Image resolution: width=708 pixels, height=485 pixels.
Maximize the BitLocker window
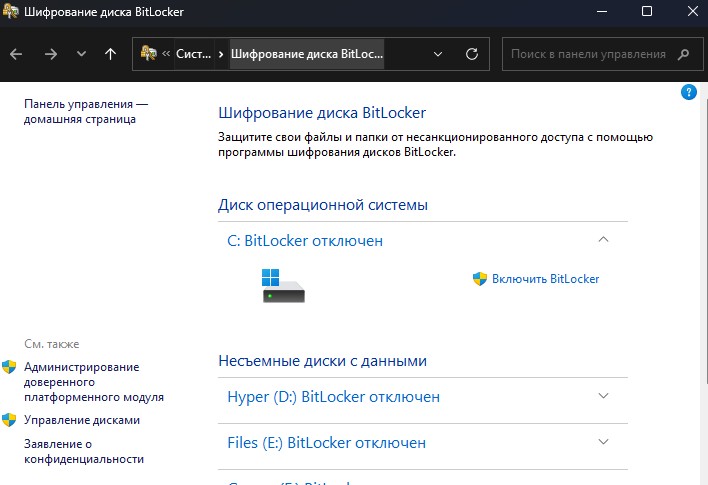(647, 11)
